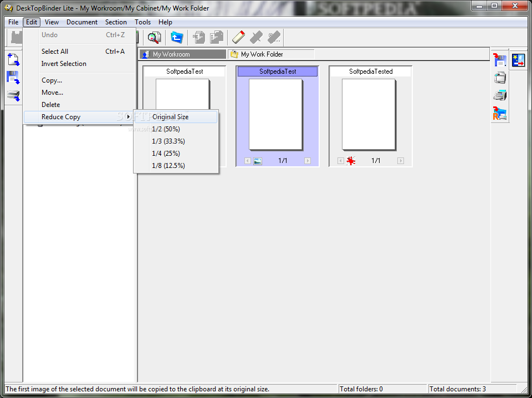Select the first SoftpediaTest page thumbnail
The height and width of the screenshot is (398, 532).
tap(182, 94)
